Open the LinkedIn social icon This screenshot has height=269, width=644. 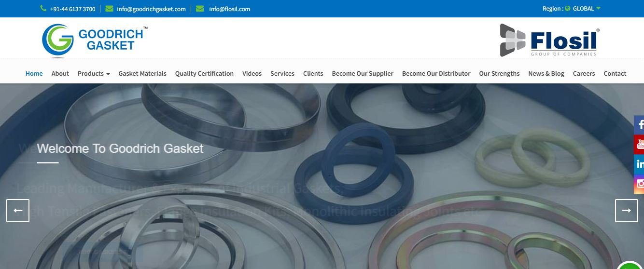[639, 164]
